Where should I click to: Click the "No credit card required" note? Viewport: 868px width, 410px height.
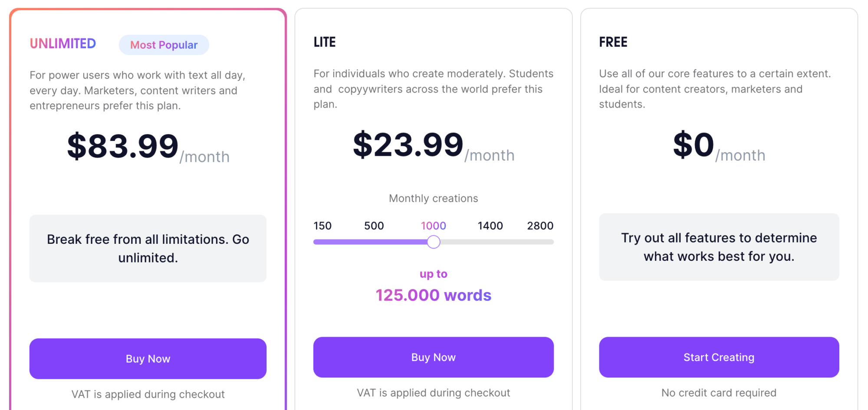(719, 393)
